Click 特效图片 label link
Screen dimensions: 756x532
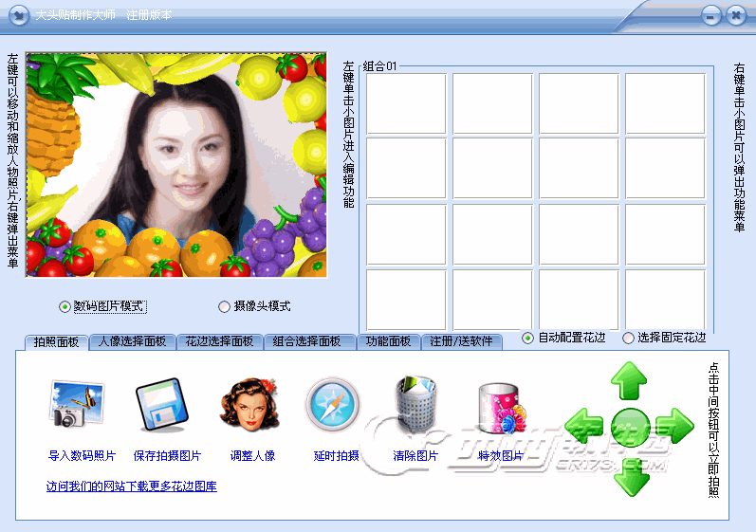coord(501,456)
